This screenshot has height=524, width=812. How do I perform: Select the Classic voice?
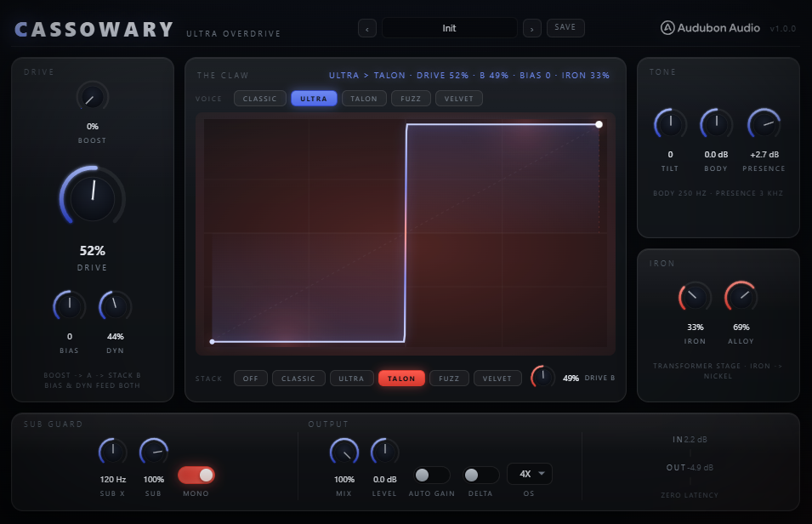click(x=260, y=99)
